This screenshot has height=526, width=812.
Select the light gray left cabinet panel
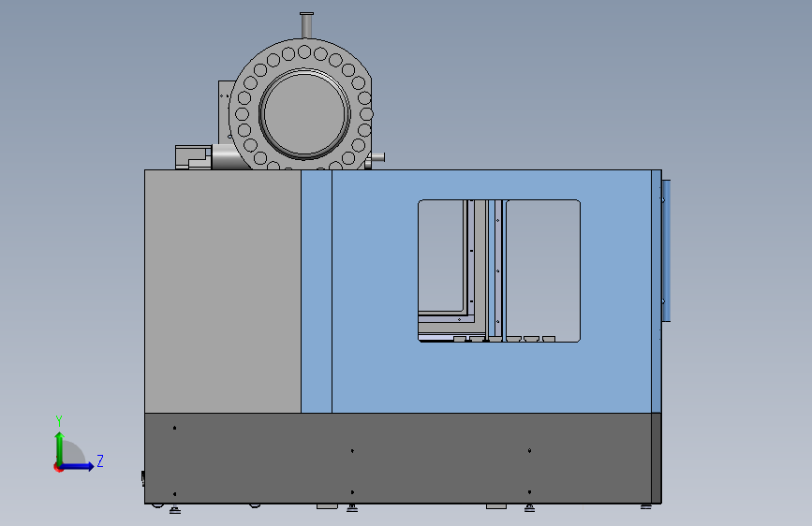click(223, 291)
